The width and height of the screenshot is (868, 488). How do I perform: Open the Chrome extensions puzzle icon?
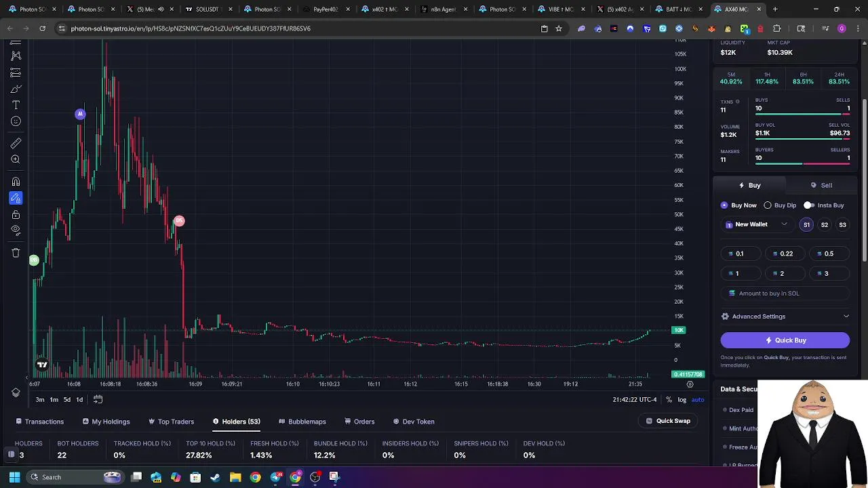click(x=777, y=28)
